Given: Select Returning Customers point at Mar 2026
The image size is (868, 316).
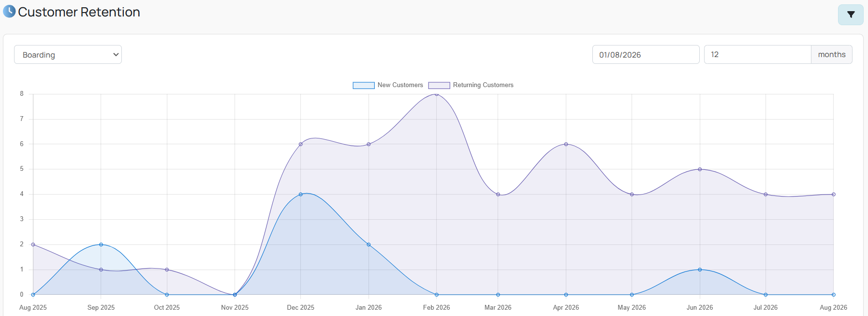Looking at the screenshot, I should 498,195.
